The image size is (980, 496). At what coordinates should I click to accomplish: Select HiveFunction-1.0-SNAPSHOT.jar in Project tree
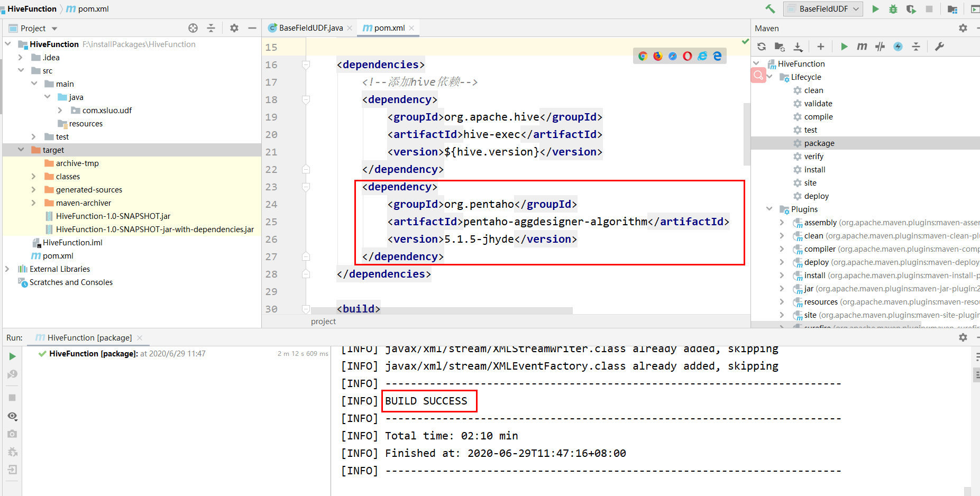pyautogui.click(x=113, y=216)
